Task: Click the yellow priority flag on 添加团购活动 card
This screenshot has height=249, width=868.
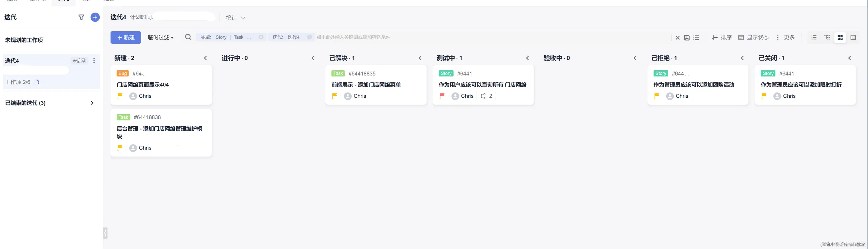Action: tap(656, 96)
